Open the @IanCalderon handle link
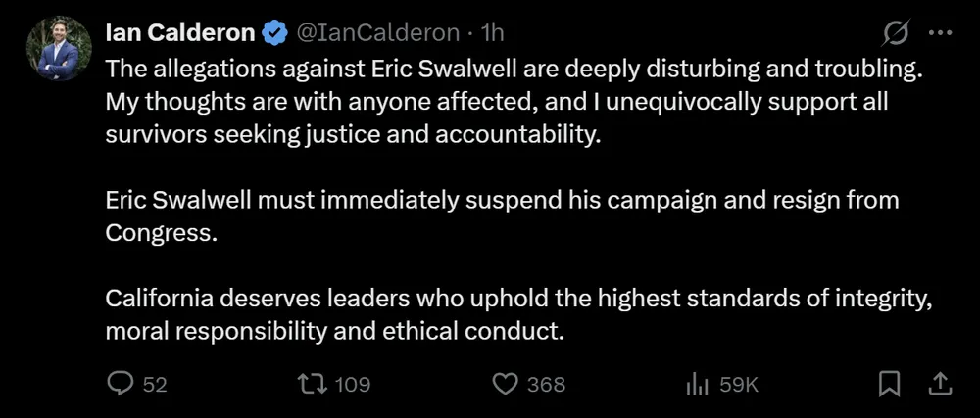Viewport: 980px width, 418px height. (376, 33)
